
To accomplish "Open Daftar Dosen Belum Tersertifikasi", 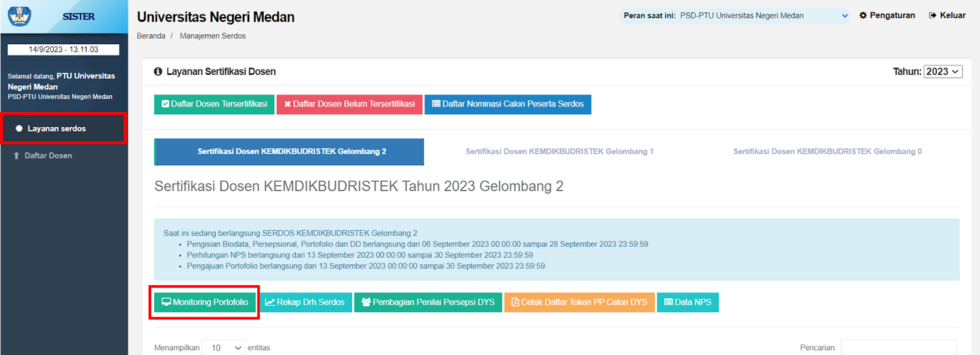I will pyautogui.click(x=349, y=104).
